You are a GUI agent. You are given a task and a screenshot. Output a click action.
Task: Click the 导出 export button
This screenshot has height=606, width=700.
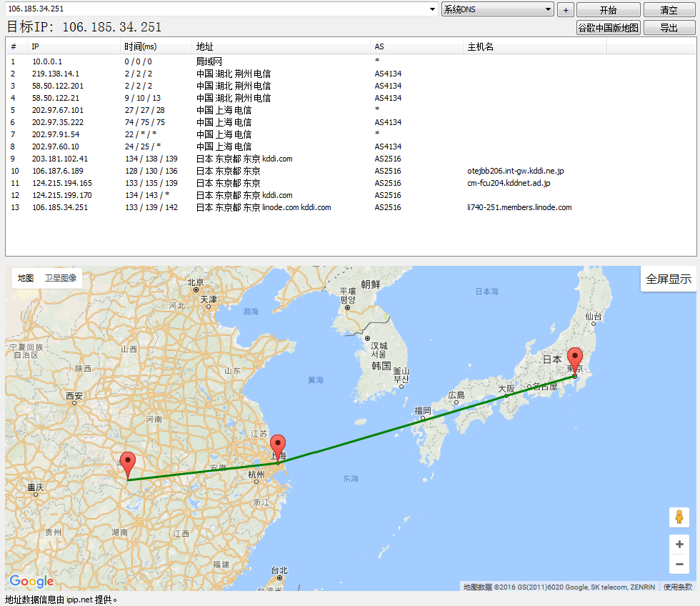(x=669, y=28)
